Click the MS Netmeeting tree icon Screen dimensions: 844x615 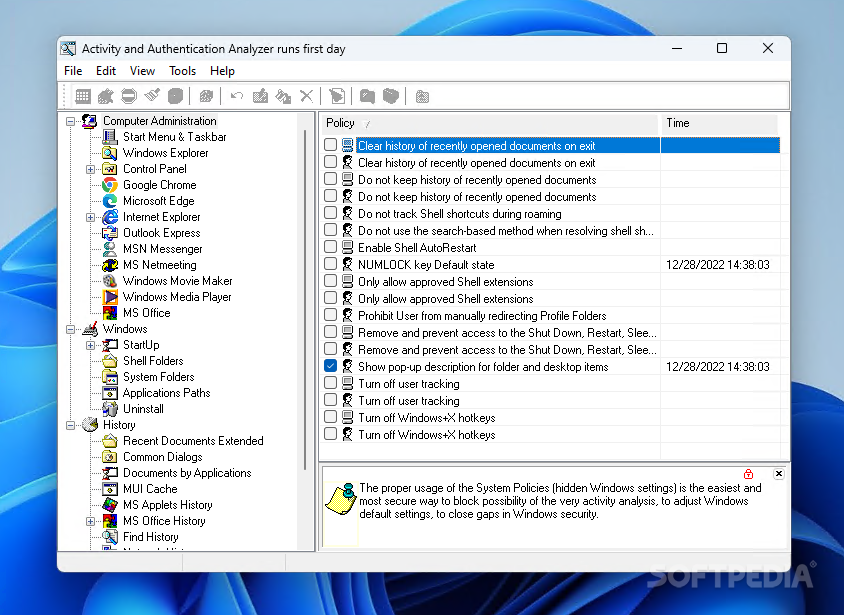pos(110,265)
